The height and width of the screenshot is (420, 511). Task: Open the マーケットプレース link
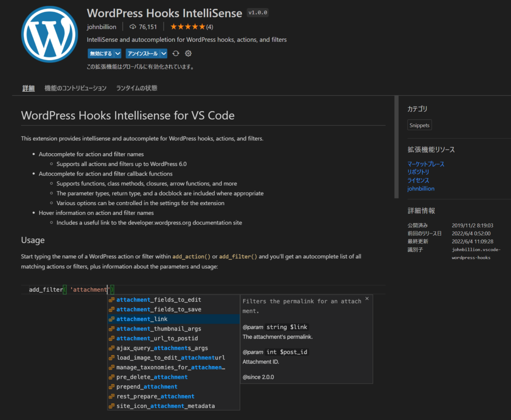point(426,164)
